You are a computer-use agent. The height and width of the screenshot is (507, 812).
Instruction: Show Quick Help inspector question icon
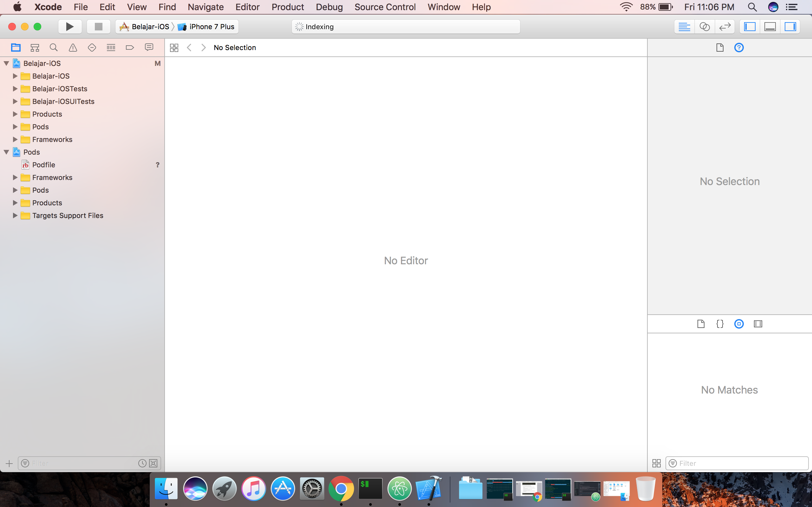point(739,48)
